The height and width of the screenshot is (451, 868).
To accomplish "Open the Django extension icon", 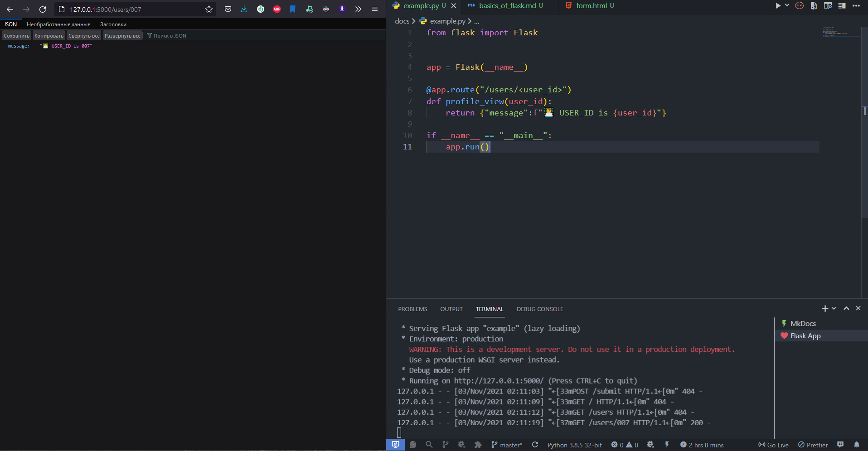I will (261, 9).
